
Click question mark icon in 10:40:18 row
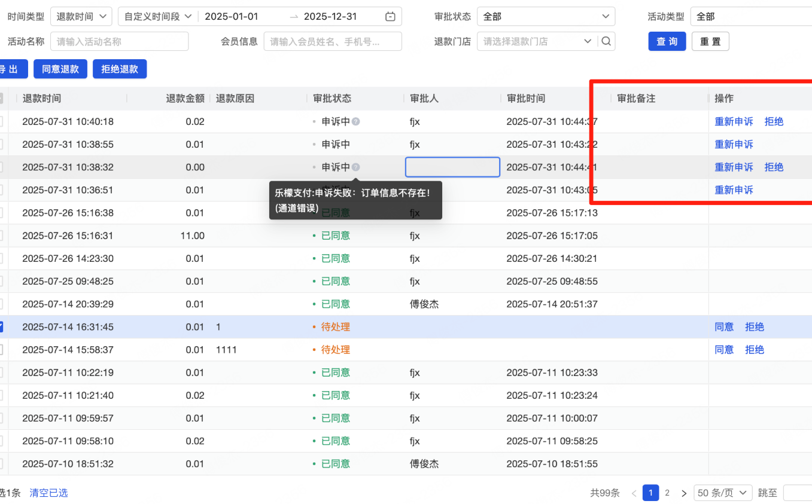pos(356,121)
